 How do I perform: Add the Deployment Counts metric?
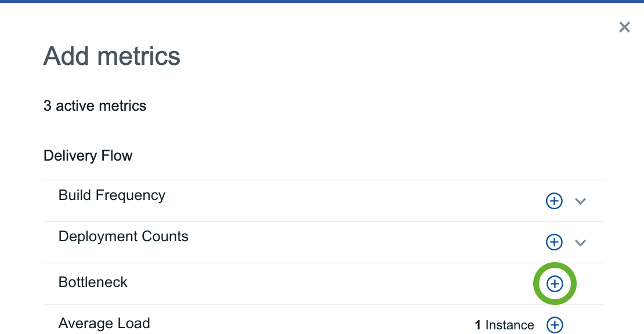click(554, 242)
